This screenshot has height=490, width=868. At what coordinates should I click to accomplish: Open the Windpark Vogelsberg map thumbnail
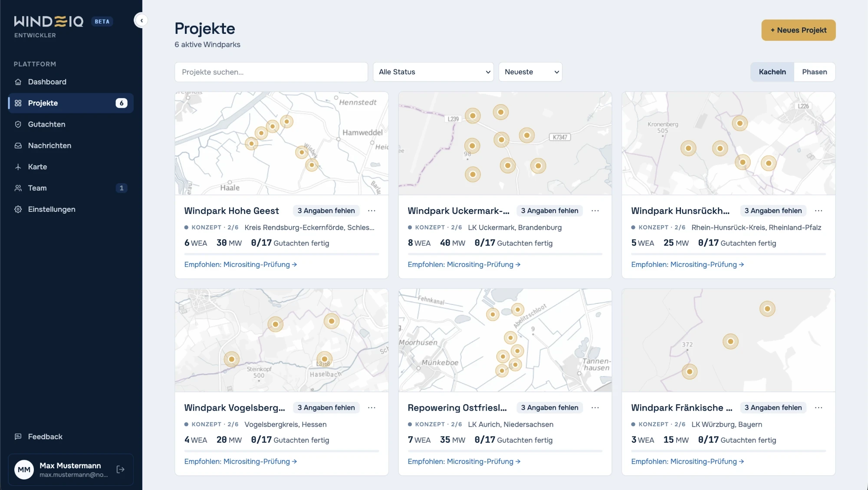[281, 340]
